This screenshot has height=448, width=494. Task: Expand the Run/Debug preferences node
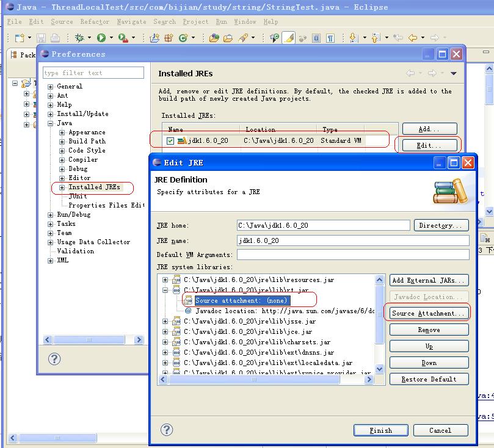click(51, 215)
